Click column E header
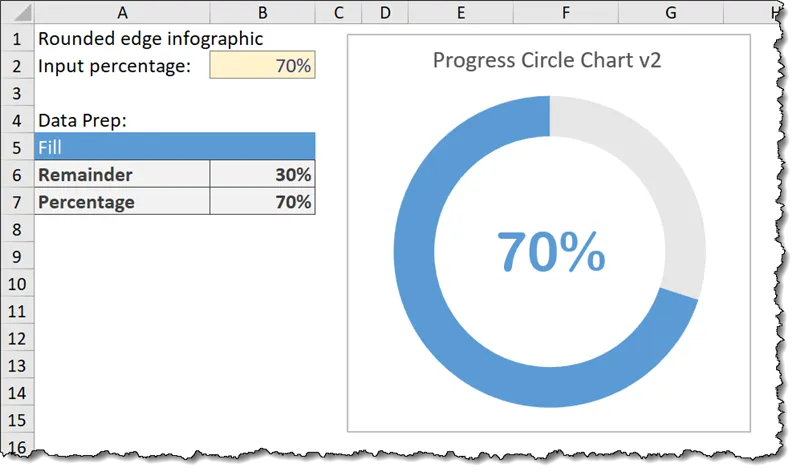Screen dimensions: 800x475 click(x=460, y=12)
